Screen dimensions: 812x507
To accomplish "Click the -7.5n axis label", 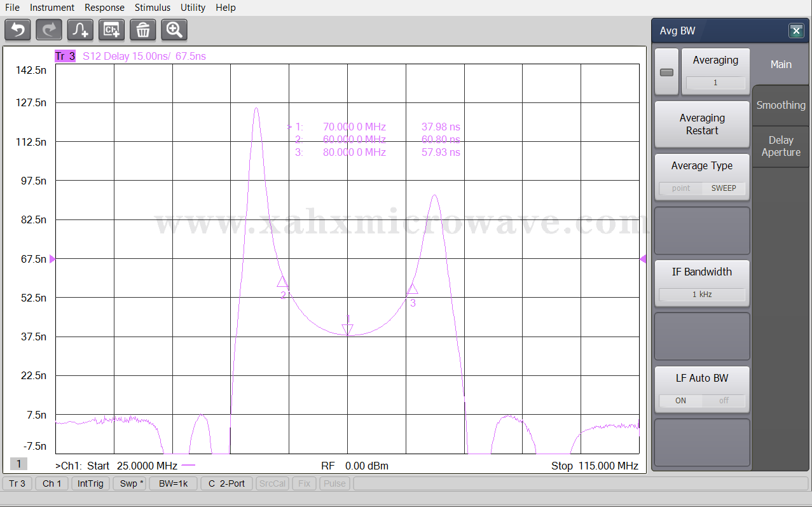I will click(x=34, y=445).
